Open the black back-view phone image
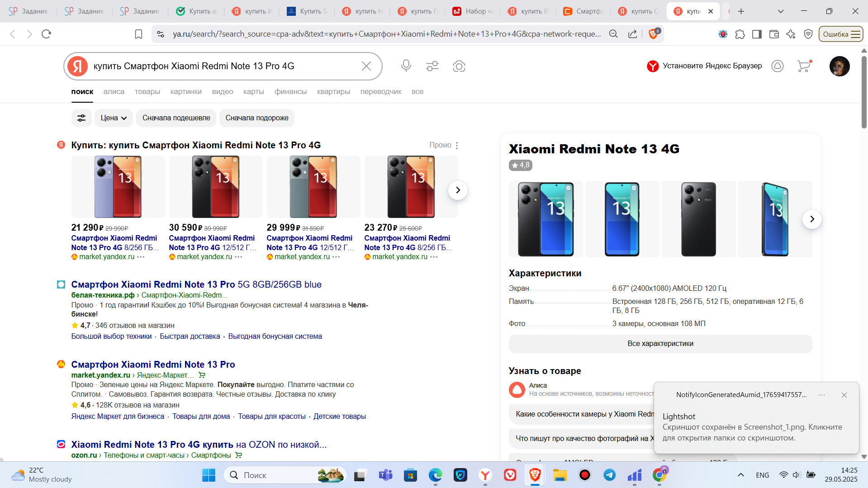The height and width of the screenshot is (488, 868). click(x=698, y=219)
